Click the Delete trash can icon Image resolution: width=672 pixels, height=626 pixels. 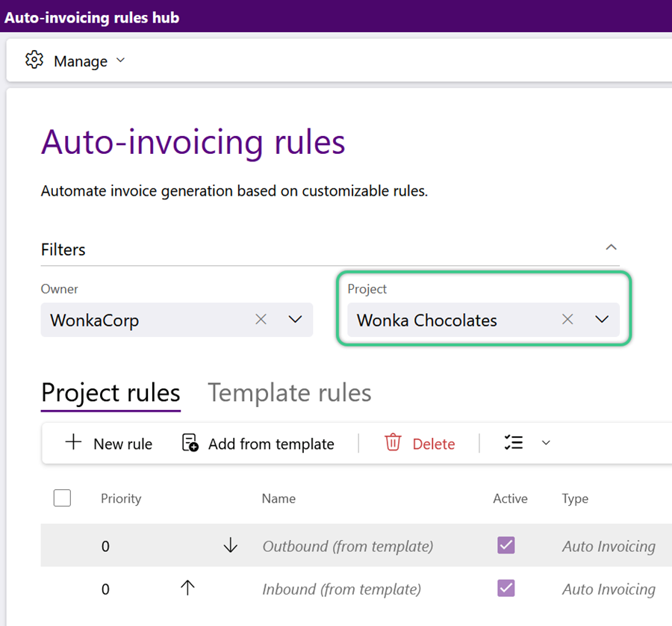click(x=393, y=442)
